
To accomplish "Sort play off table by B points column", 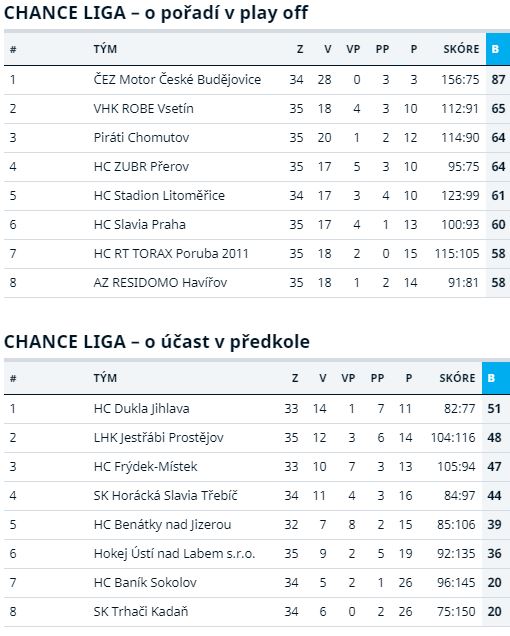I will coord(497,49).
